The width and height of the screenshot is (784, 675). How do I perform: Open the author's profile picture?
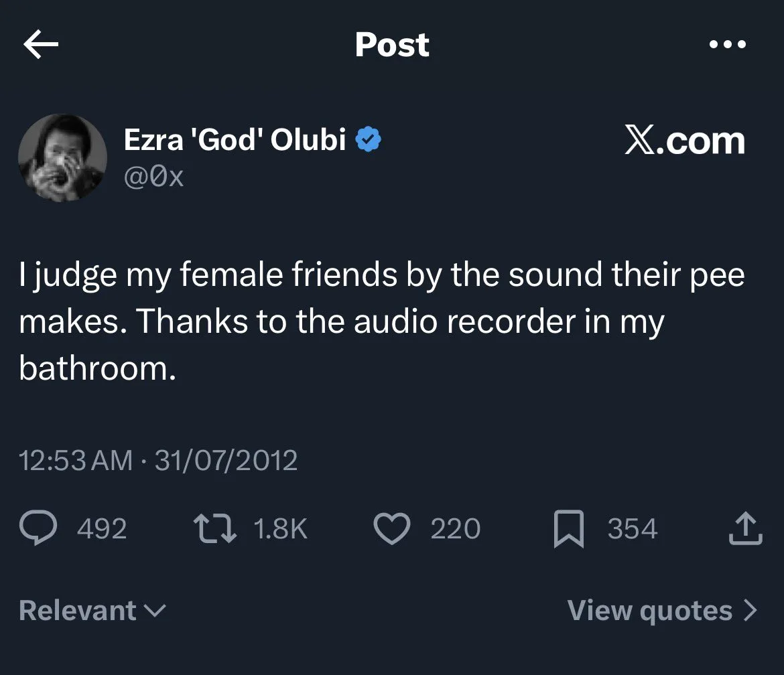click(62, 157)
